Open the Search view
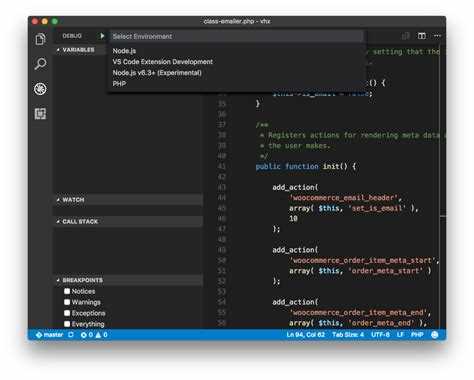This screenshot has height=380, width=474. coord(40,64)
